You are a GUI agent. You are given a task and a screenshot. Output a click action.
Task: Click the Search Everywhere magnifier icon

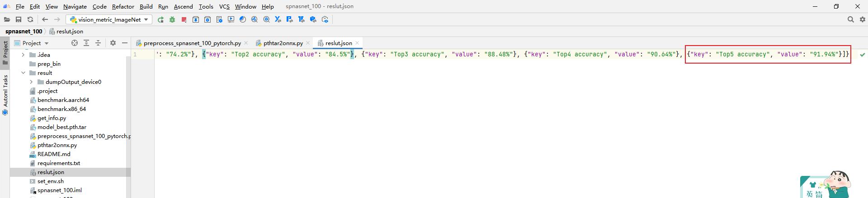850,19
